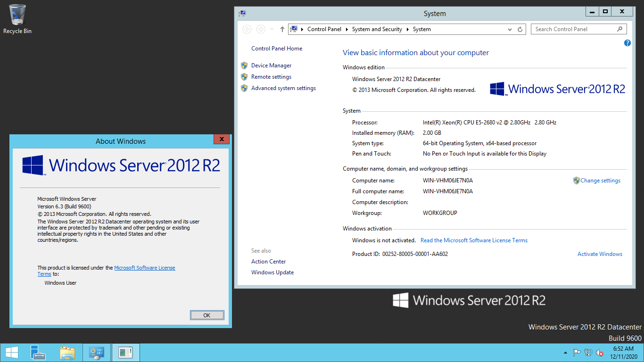Expand chevron after System and Security breadcrumb
This screenshot has height=362, width=644.
(407, 29)
